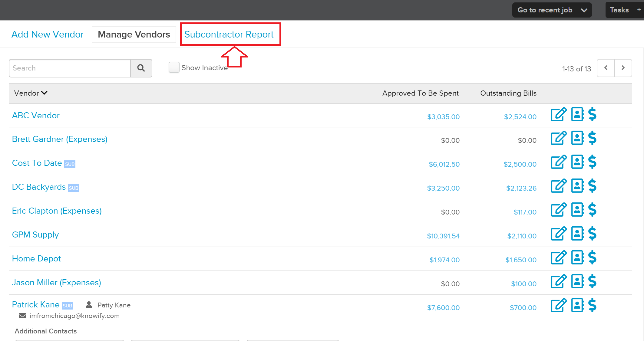Click the $2,524.00 outstanding bills amount
The width and height of the screenshot is (644, 341).
520,117
